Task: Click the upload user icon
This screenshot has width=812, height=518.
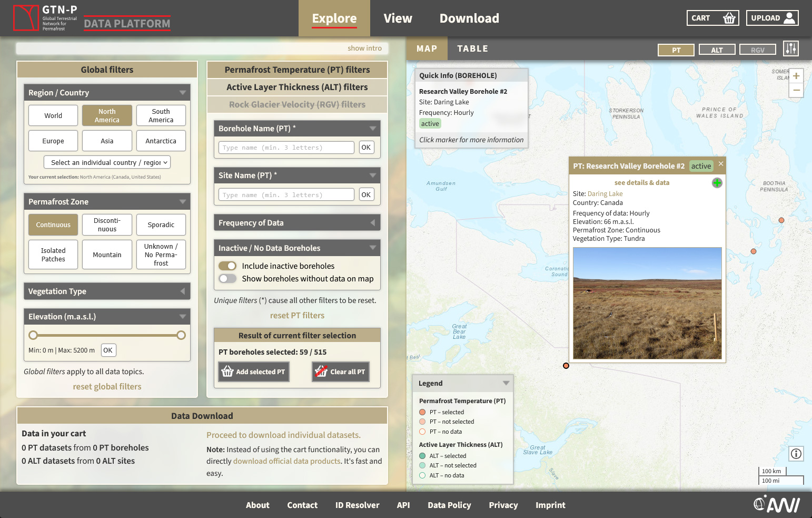Action: (789, 18)
